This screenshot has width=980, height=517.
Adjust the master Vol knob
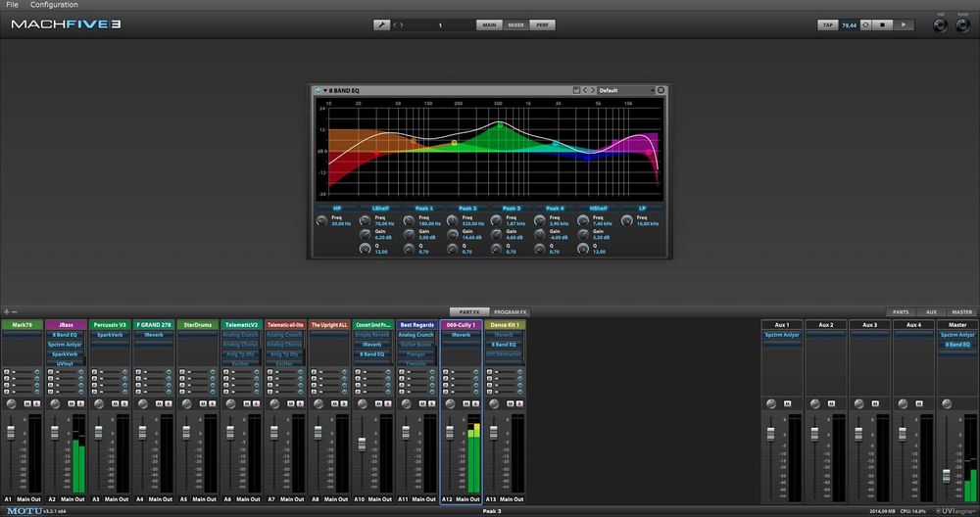(x=941, y=25)
